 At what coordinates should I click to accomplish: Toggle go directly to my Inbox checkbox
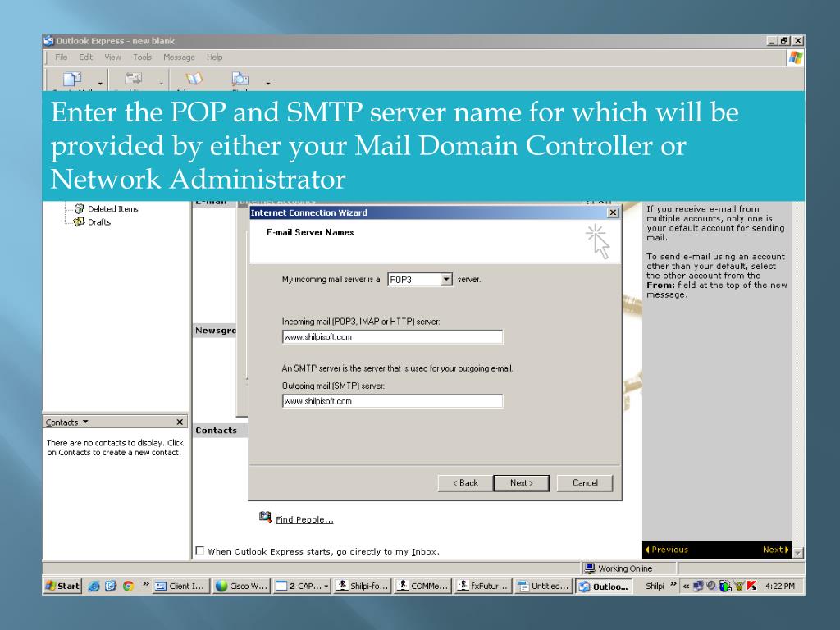[x=200, y=550]
